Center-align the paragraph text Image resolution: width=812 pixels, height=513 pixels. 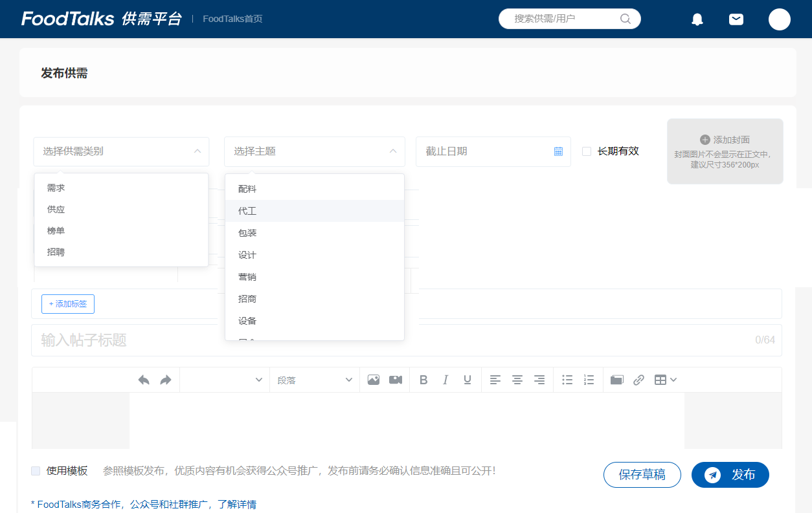point(517,380)
